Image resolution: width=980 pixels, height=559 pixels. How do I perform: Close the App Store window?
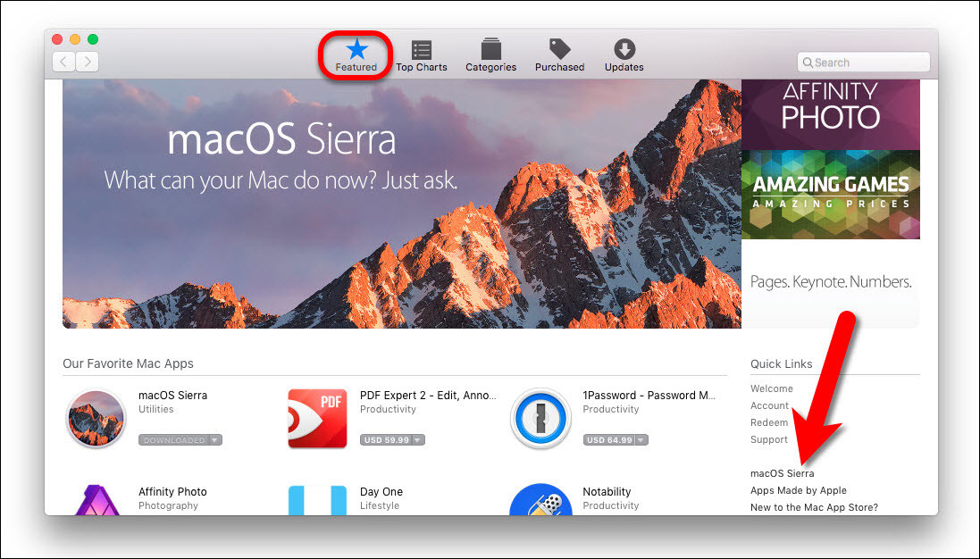pyautogui.click(x=57, y=39)
